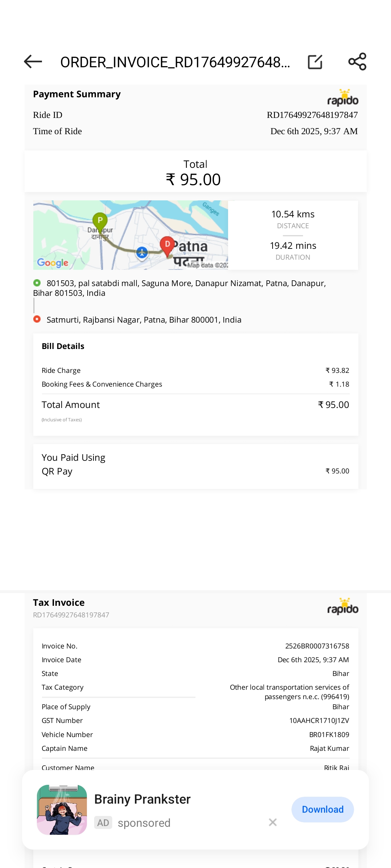Click the Google logo on the map
The image size is (391, 868).
click(53, 263)
